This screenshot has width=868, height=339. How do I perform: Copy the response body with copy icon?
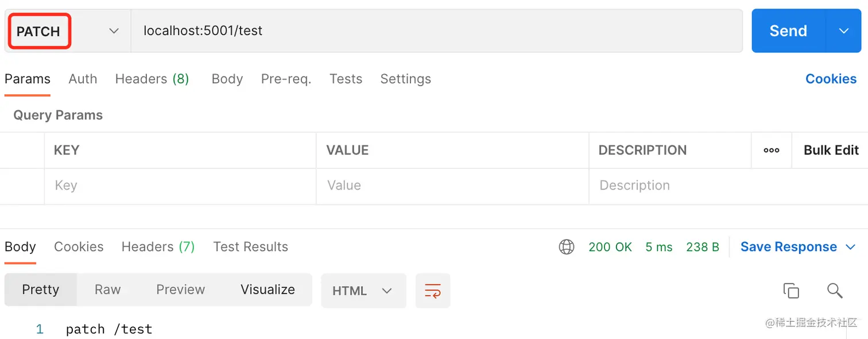click(790, 291)
